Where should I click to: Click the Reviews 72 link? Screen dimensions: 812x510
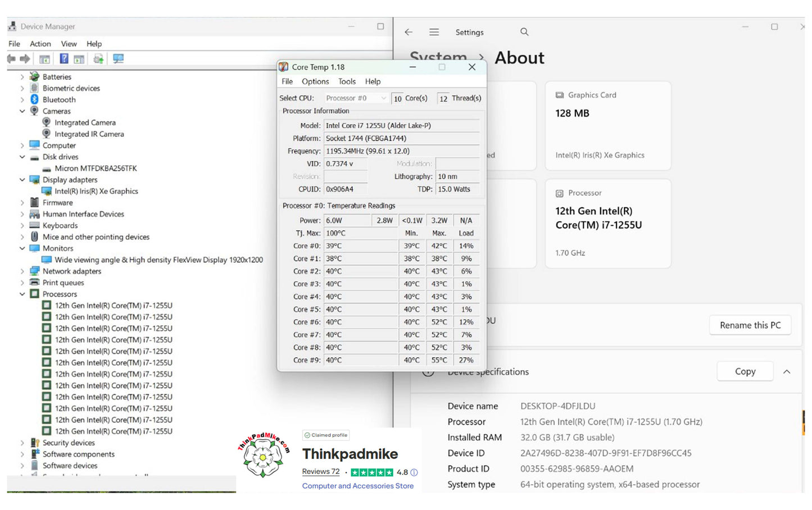(x=320, y=472)
